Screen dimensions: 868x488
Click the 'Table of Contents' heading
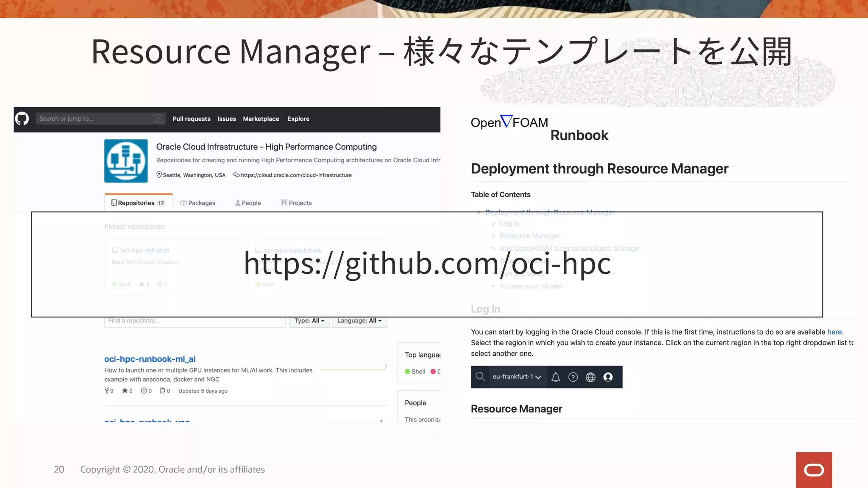point(501,194)
